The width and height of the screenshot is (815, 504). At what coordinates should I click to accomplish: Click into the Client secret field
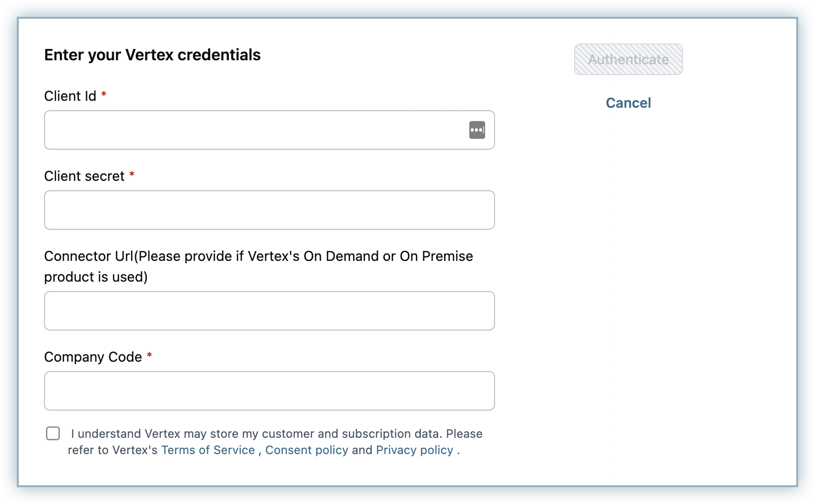coord(269,210)
